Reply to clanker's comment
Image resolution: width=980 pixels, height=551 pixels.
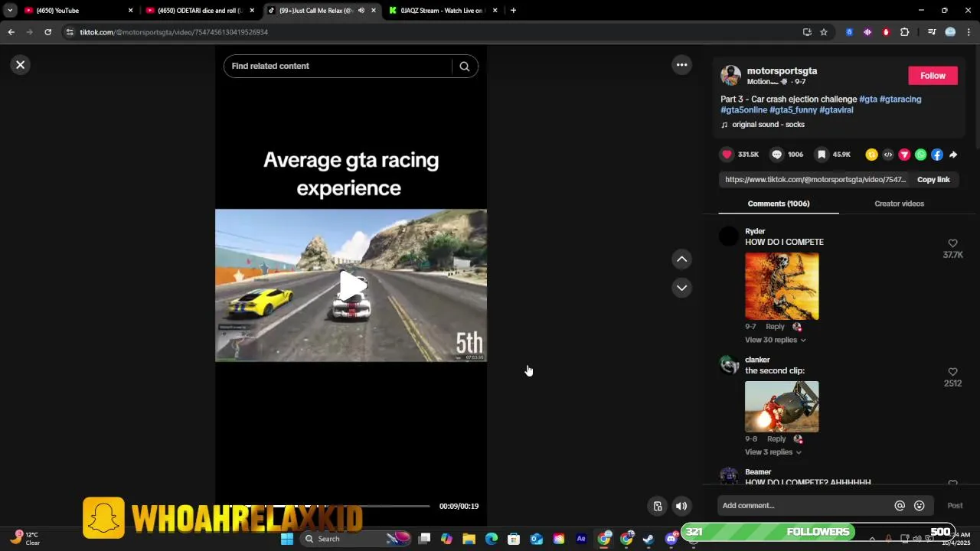click(x=776, y=439)
